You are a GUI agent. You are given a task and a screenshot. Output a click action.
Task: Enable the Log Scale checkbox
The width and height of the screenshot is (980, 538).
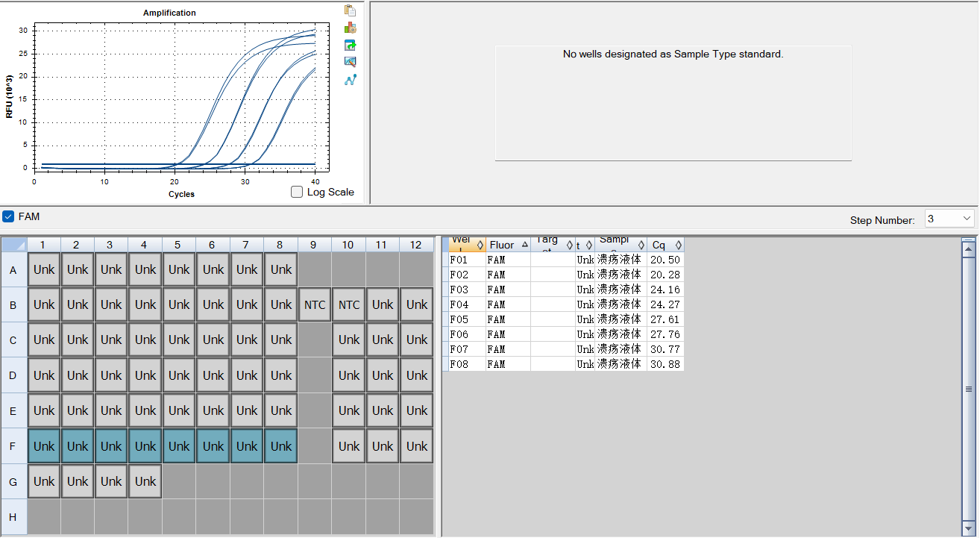coord(297,192)
